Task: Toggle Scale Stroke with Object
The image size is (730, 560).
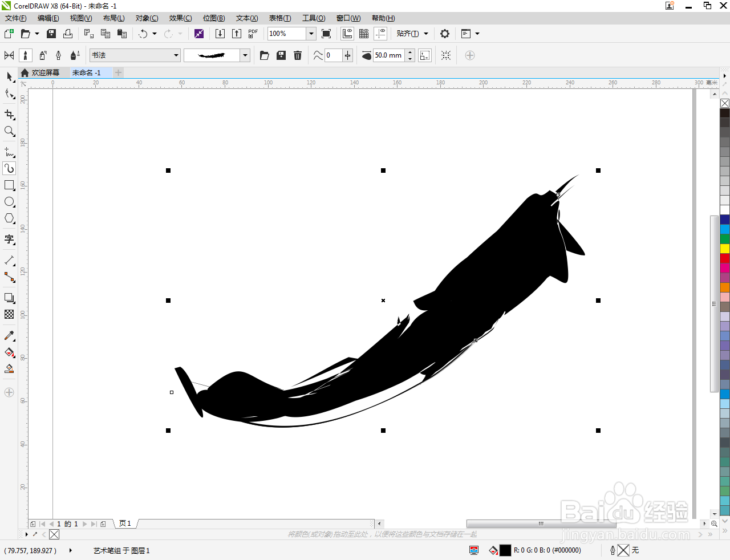Action: click(425, 55)
